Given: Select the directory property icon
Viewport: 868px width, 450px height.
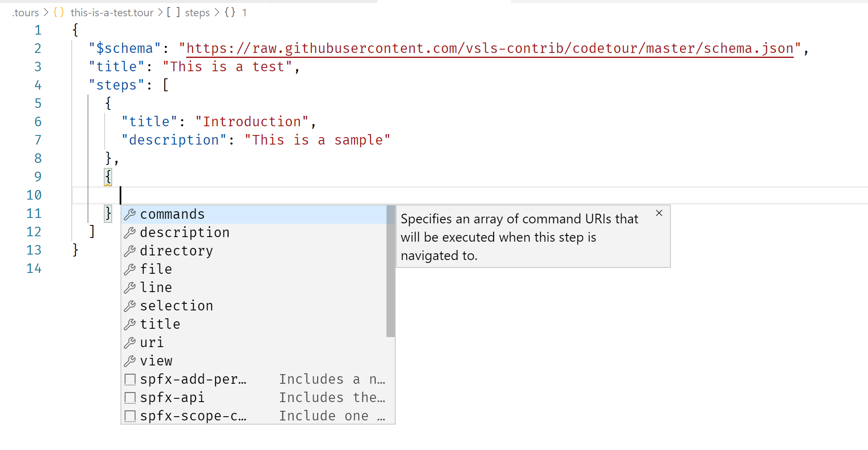Looking at the screenshot, I should click(x=130, y=251).
